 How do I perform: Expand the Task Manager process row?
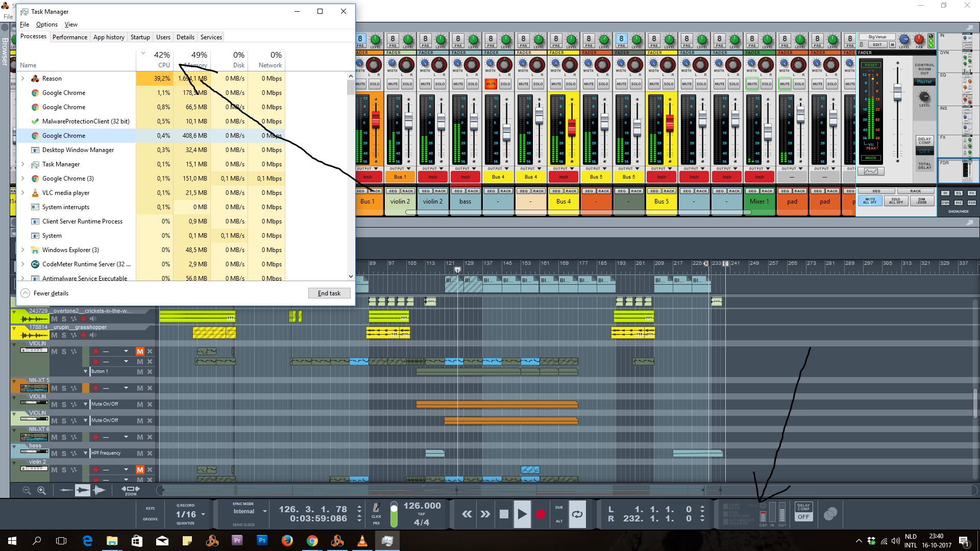[x=23, y=164]
